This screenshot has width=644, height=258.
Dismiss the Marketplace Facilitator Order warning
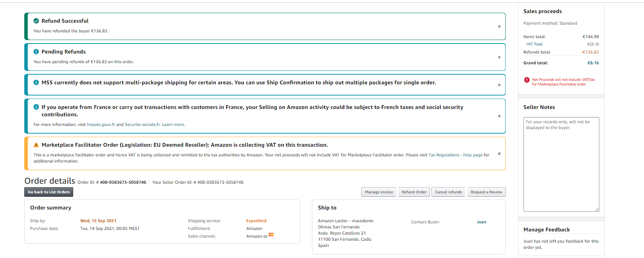499,154
